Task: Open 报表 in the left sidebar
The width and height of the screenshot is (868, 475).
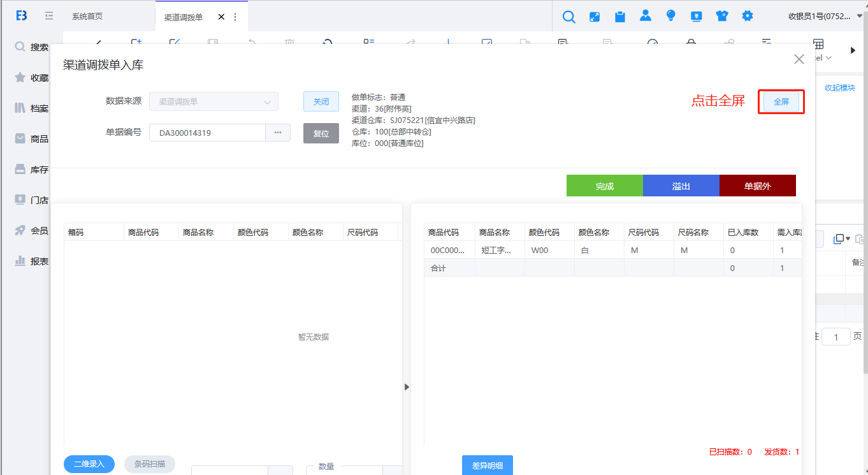Action: click(x=31, y=261)
